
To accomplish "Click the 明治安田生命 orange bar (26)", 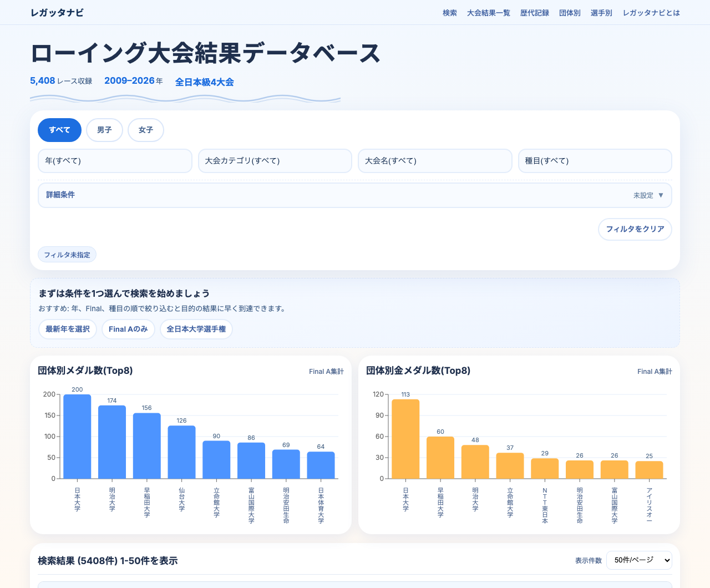I will coord(580,470).
